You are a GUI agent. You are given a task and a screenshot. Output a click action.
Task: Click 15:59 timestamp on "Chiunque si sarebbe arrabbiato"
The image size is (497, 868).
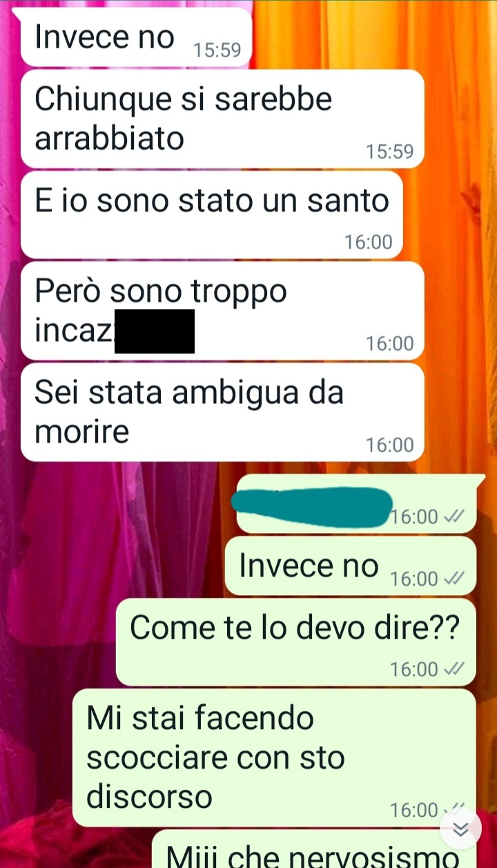[x=390, y=152]
